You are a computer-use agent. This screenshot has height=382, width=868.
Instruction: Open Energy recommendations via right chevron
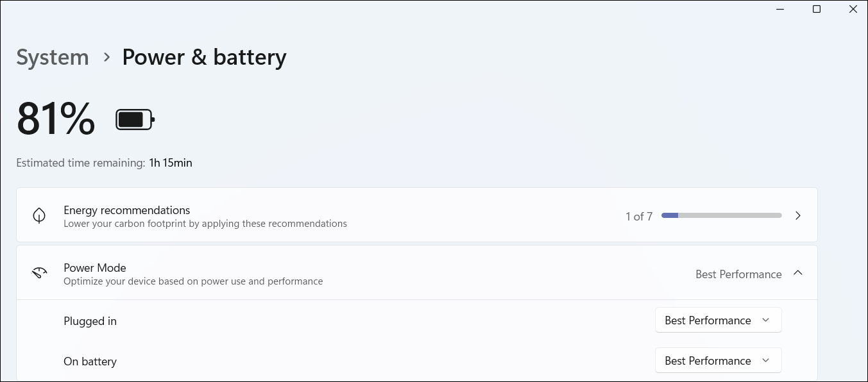point(798,216)
